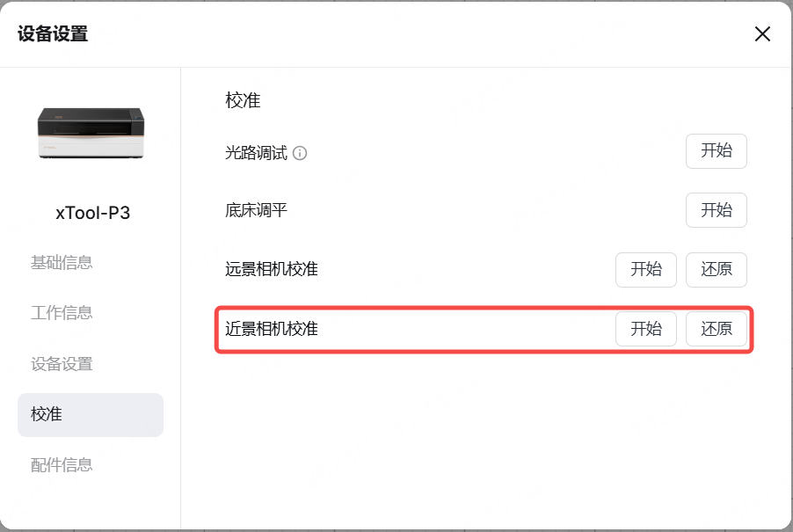The image size is (793, 532).
Task: Click the 校准 section heading
Action: pos(243,100)
